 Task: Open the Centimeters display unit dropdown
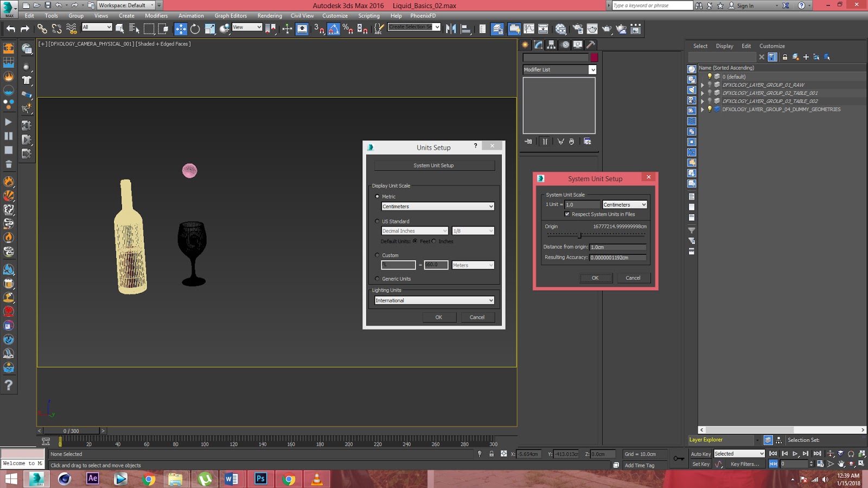tap(437, 206)
